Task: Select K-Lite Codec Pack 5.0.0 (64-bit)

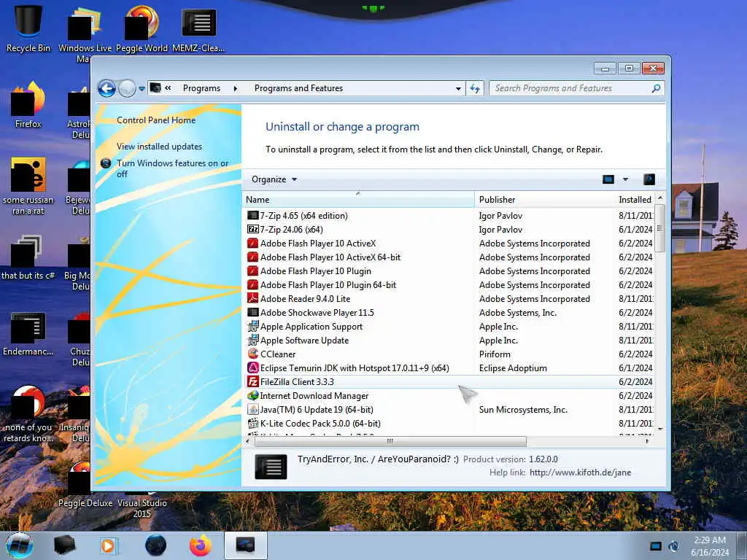Action: 449,424
